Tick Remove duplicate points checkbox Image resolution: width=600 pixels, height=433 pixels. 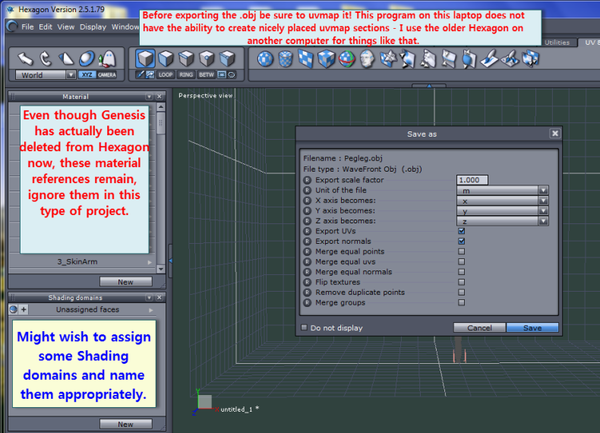461,292
